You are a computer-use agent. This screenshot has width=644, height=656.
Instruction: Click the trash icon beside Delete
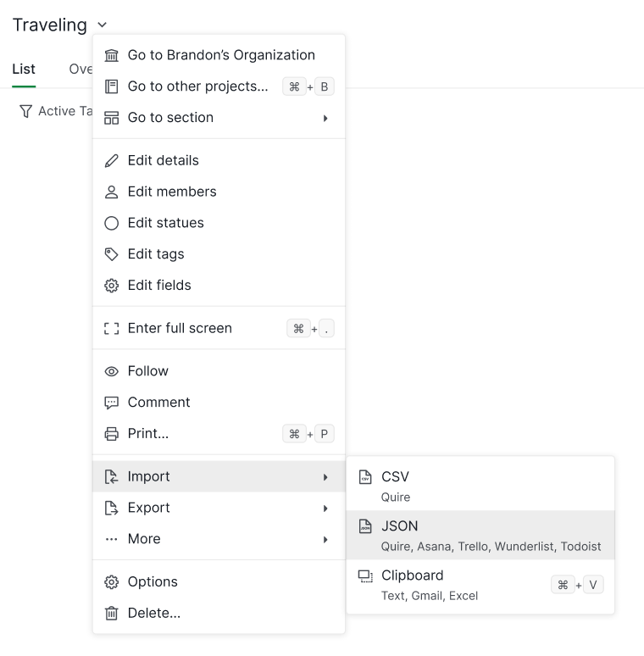(111, 614)
